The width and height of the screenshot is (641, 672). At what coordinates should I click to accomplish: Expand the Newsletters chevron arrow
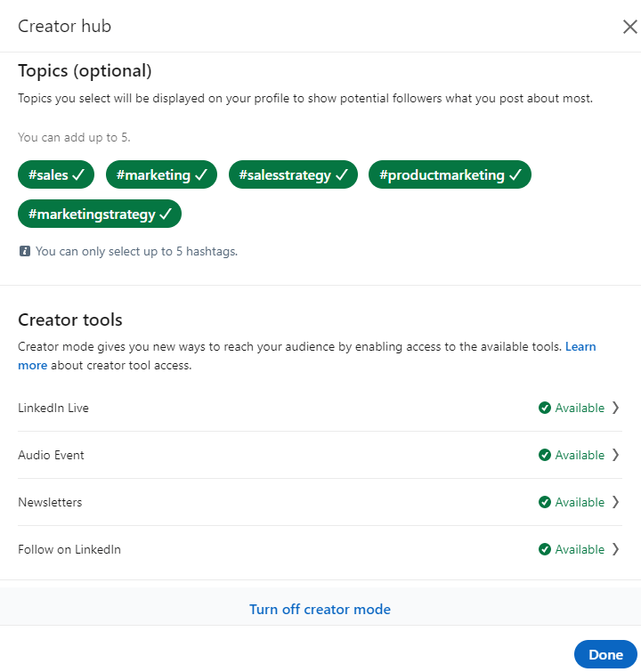pos(615,502)
